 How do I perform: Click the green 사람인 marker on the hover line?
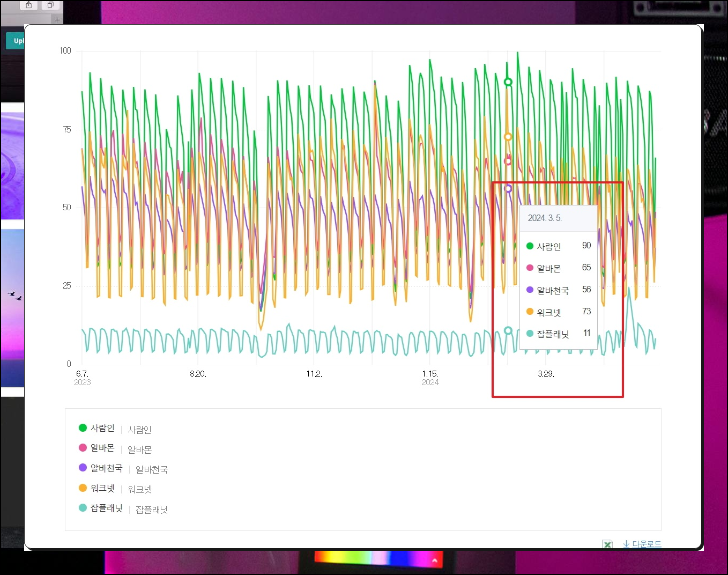[x=508, y=82]
